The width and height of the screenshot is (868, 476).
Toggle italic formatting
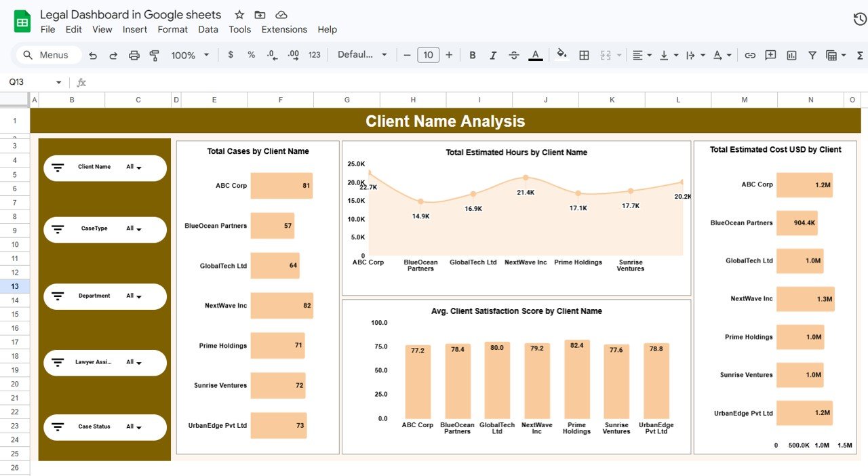pyautogui.click(x=493, y=55)
